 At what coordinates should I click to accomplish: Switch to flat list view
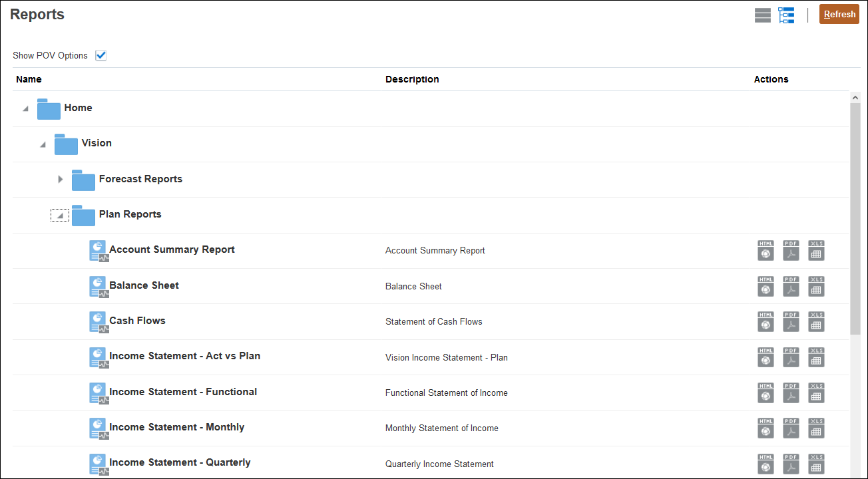(762, 15)
